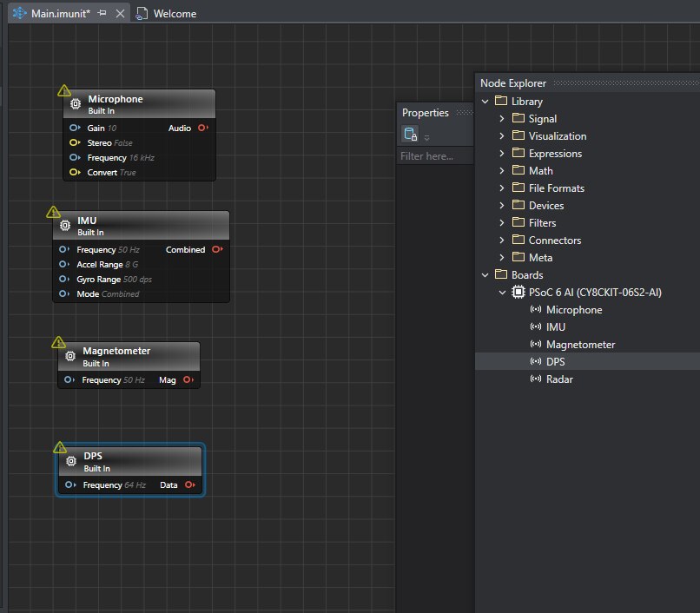
Task: Select Magnetometer in Node Explorer
Action: pos(580,345)
